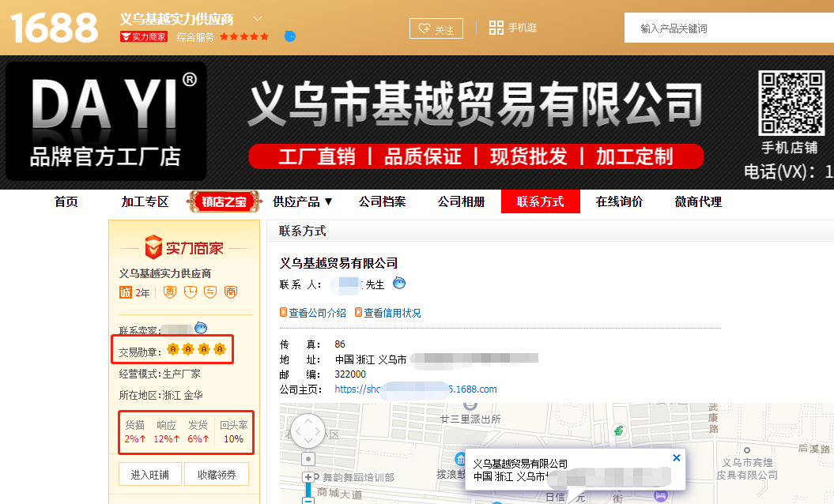Click the 手机逛 QR grid icon
834x504 pixels.
pos(496,28)
